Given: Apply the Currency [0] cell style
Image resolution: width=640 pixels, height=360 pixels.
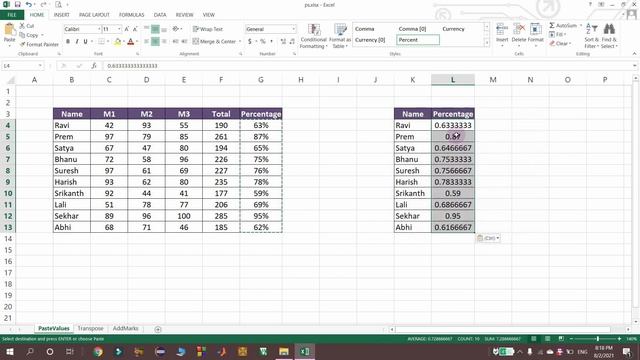Looking at the screenshot, I should (370, 40).
